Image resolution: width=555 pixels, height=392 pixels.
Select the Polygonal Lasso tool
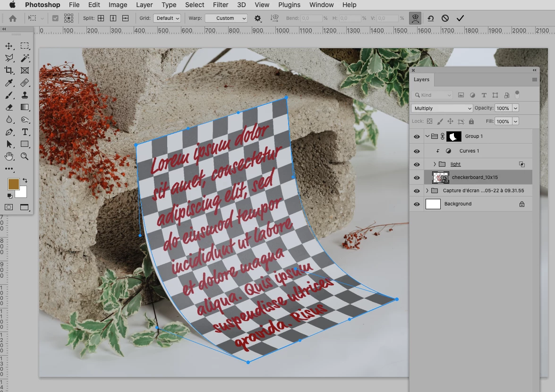[x=9, y=58]
